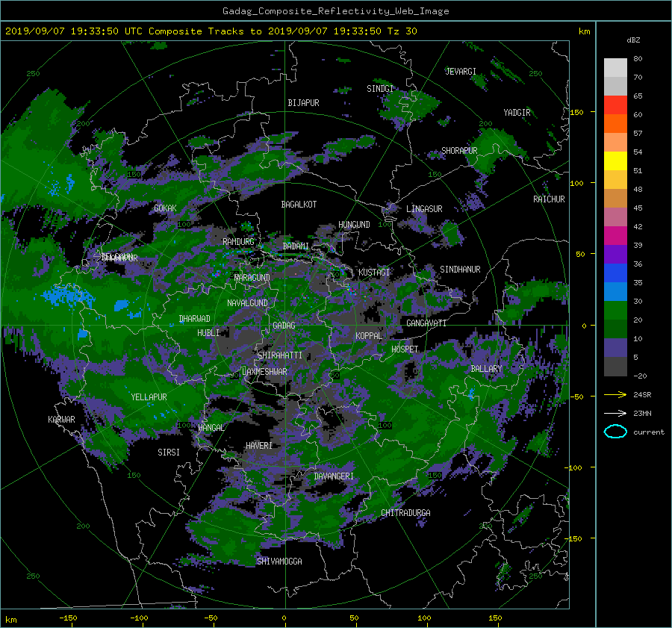Select the light blue 35 dBZ swatch
The image size is (672, 628).
coord(615,291)
